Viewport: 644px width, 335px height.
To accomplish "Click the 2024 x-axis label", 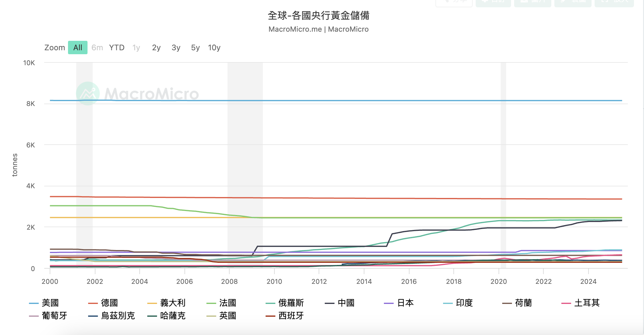I will pyautogui.click(x=589, y=281).
